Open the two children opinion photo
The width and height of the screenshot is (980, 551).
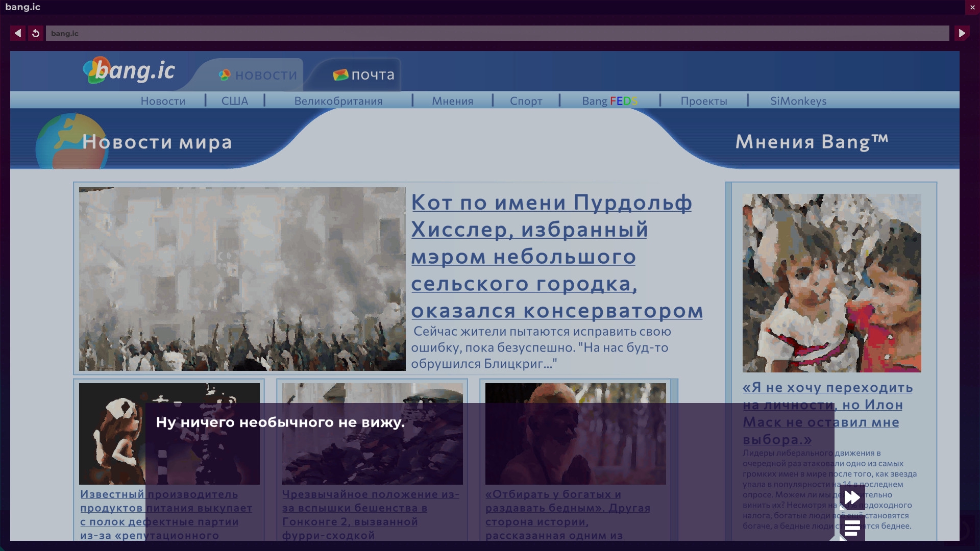pyautogui.click(x=832, y=283)
